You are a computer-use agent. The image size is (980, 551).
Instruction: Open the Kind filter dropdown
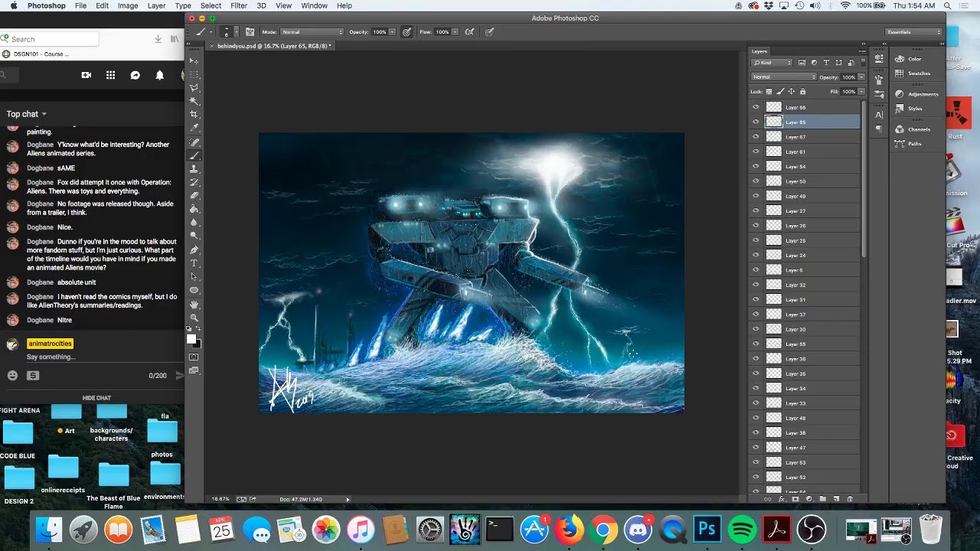click(x=772, y=63)
